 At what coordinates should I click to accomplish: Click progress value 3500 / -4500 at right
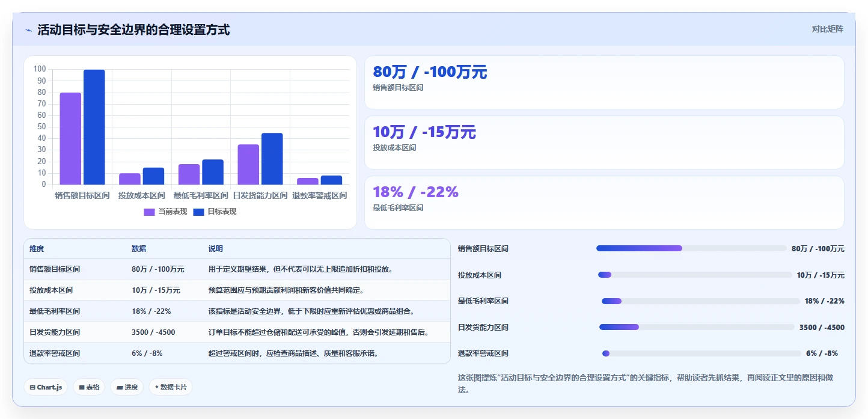point(822,327)
